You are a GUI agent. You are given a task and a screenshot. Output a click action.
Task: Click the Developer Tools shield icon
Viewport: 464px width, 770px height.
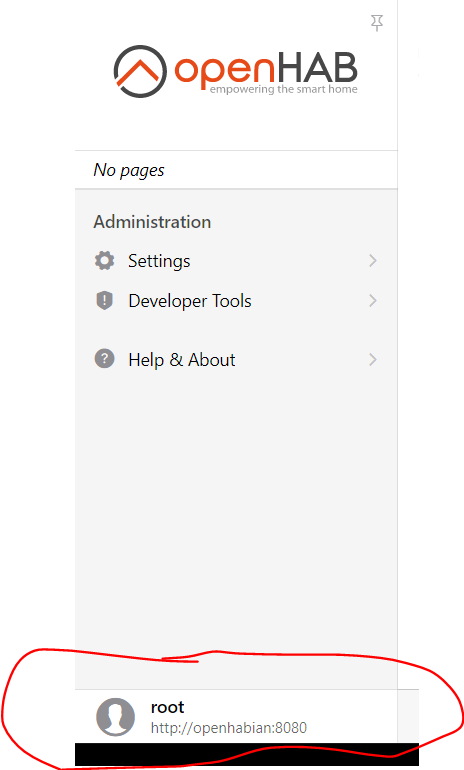(104, 300)
